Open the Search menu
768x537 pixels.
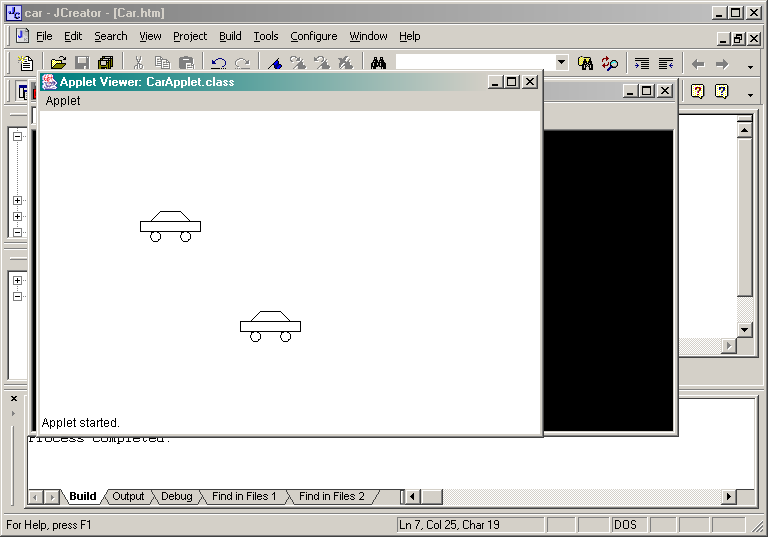[x=111, y=36]
